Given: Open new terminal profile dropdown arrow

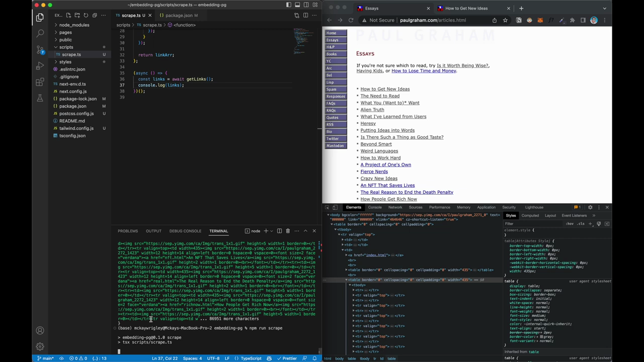Looking at the screenshot, I should pyautogui.click(x=271, y=231).
